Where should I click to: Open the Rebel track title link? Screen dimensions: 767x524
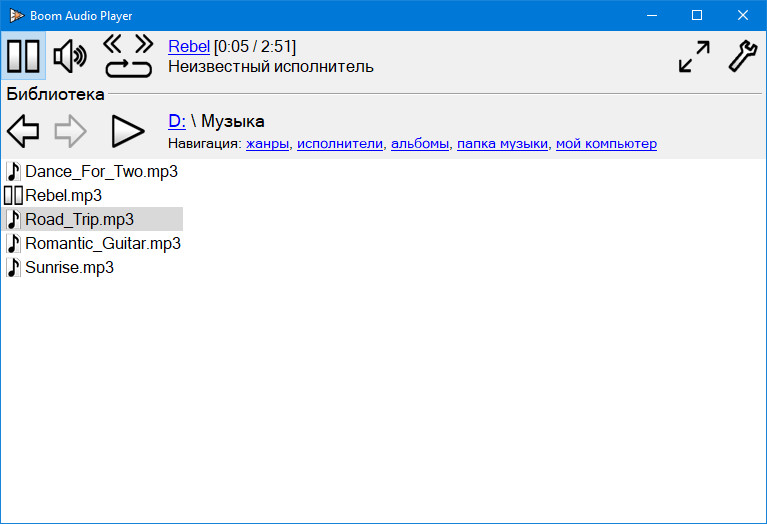189,46
